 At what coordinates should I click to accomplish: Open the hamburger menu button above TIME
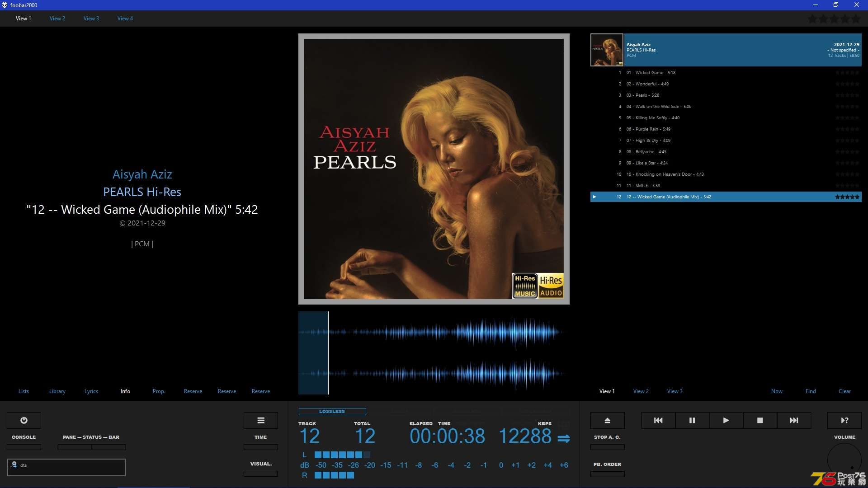[261, 420]
